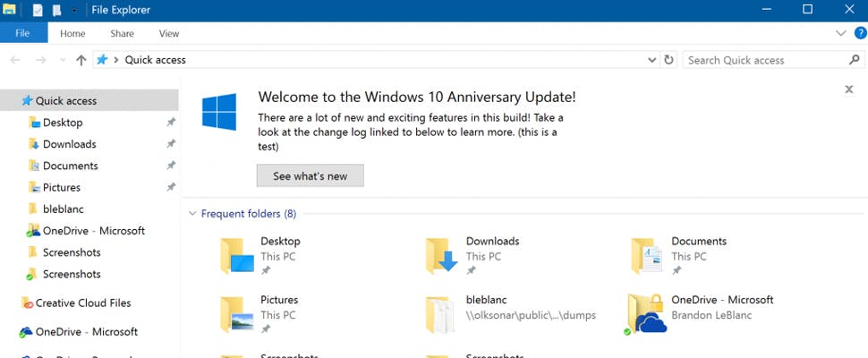Click the See what's new button

[x=310, y=176]
